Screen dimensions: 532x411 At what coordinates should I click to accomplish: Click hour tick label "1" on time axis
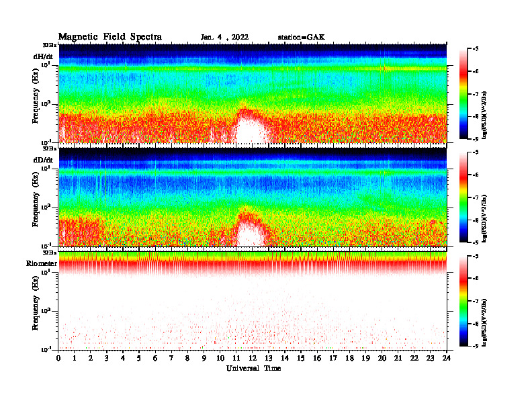[x=75, y=359]
